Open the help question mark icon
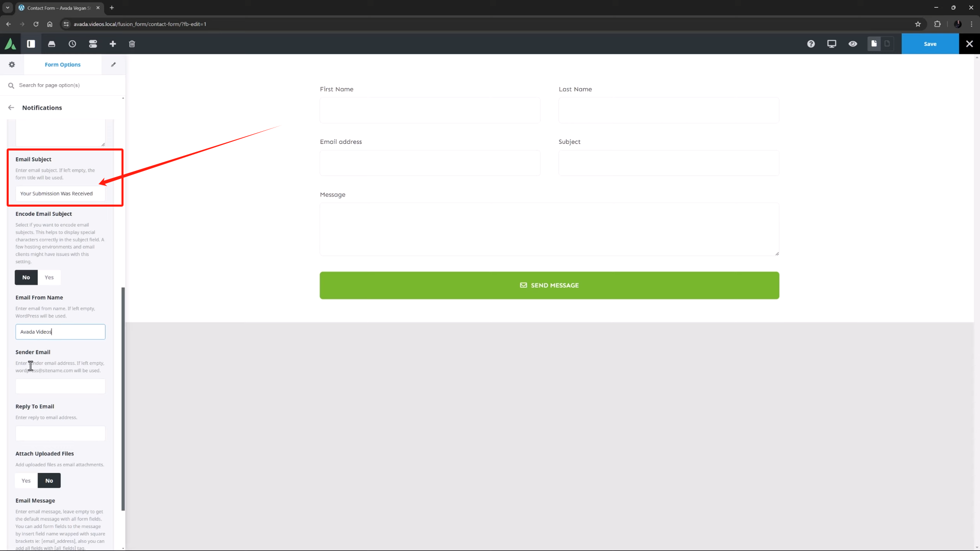This screenshot has height=551, width=980. [811, 44]
